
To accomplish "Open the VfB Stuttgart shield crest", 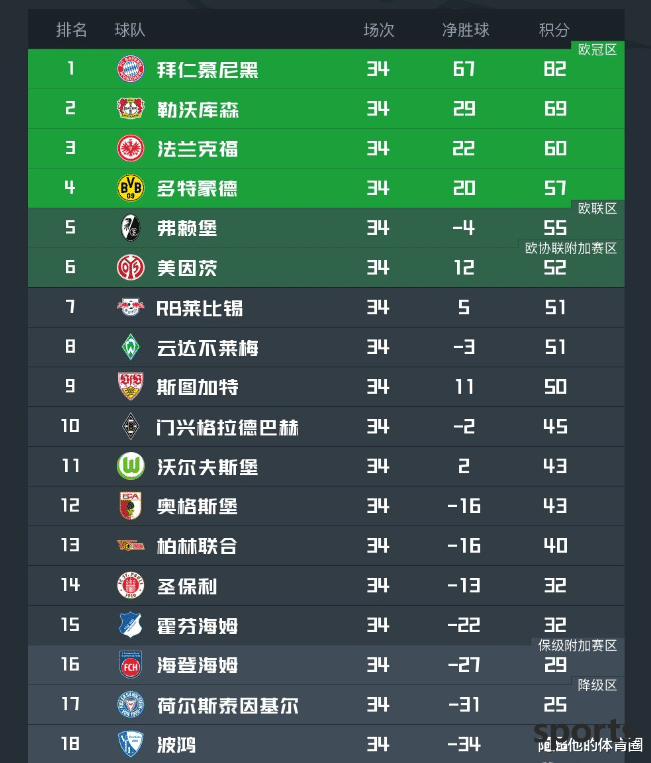I will pyautogui.click(x=130, y=386).
